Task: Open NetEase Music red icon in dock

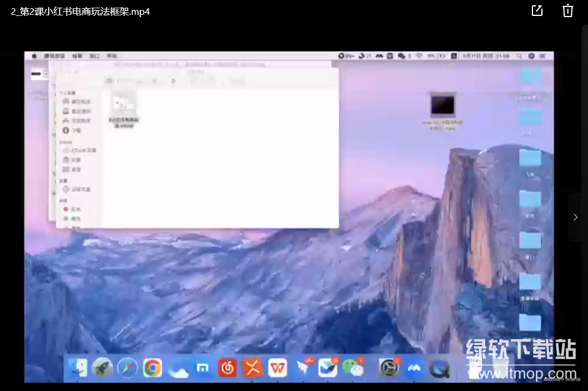Action: (228, 368)
